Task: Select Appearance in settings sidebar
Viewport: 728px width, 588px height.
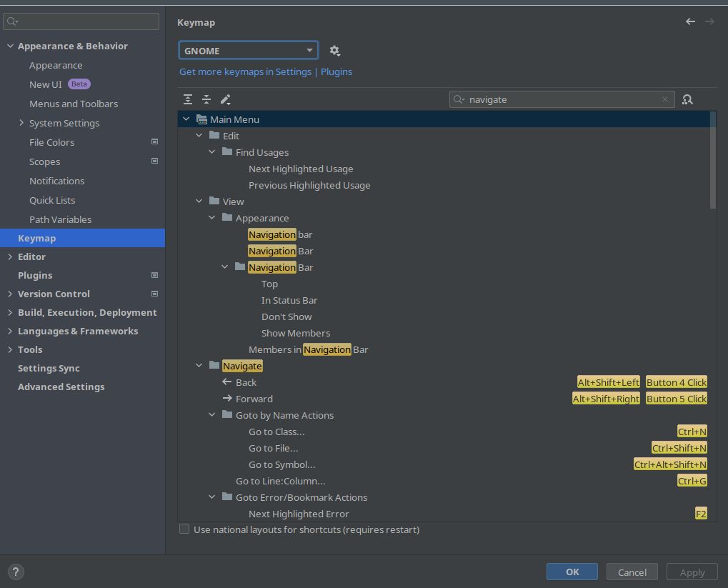Action: (56, 66)
